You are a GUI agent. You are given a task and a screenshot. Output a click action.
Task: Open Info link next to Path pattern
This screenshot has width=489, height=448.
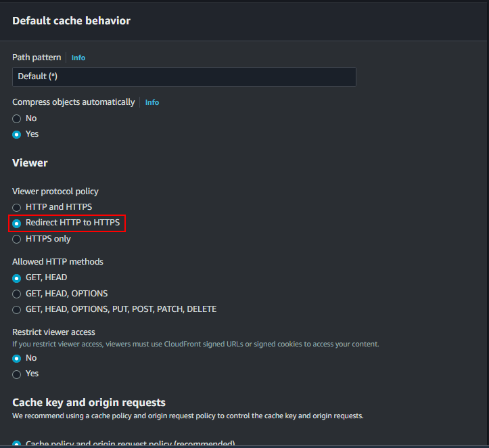click(78, 58)
